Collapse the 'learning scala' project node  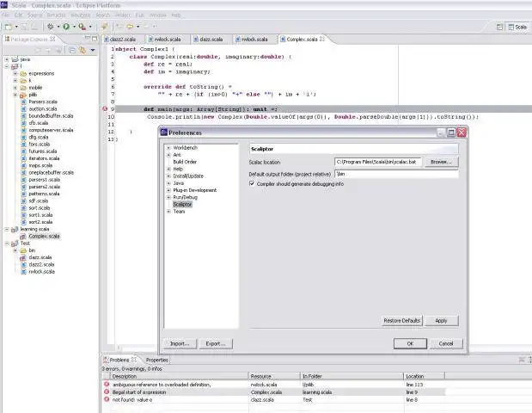coord(7,229)
